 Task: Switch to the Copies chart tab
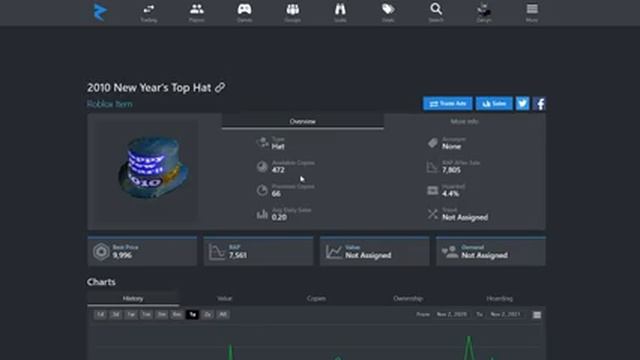click(x=316, y=298)
